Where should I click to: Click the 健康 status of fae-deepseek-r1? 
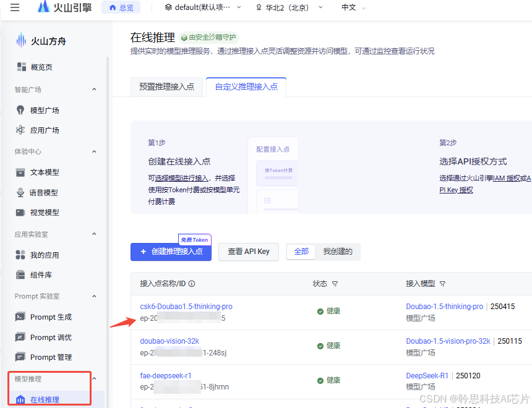328,381
